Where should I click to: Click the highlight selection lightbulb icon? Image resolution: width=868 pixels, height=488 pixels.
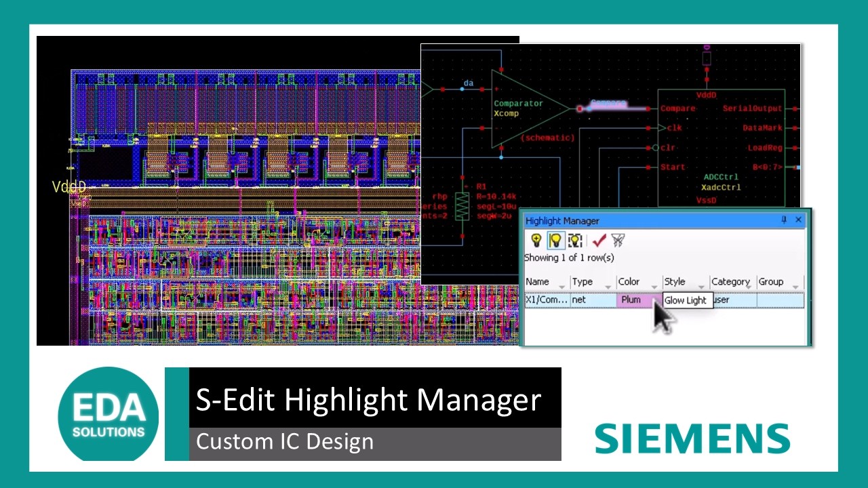click(x=575, y=240)
